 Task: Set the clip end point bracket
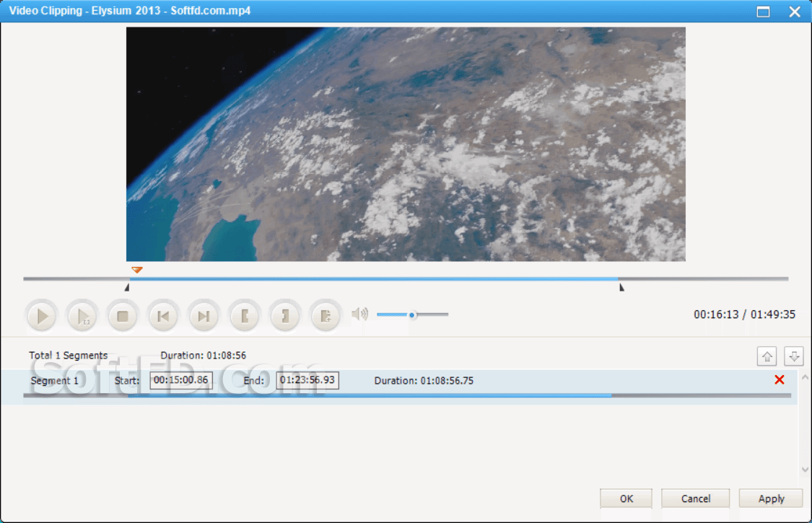285,316
